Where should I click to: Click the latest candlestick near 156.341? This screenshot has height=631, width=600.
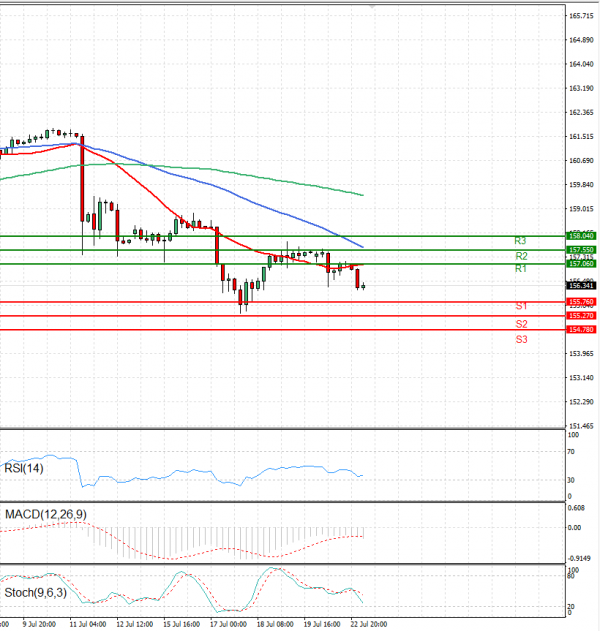pos(363,287)
